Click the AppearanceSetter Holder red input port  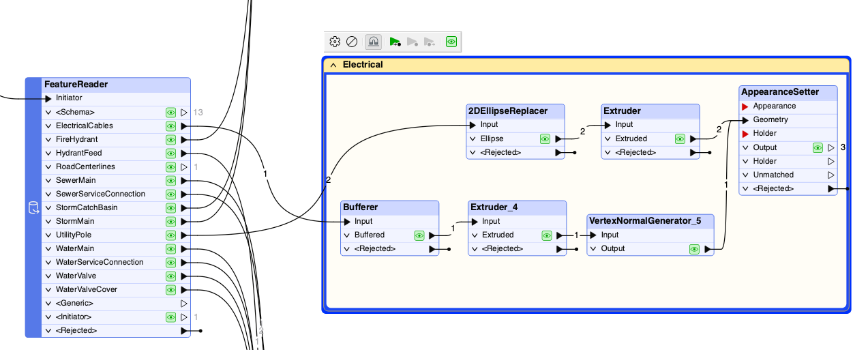coord(746,134)
